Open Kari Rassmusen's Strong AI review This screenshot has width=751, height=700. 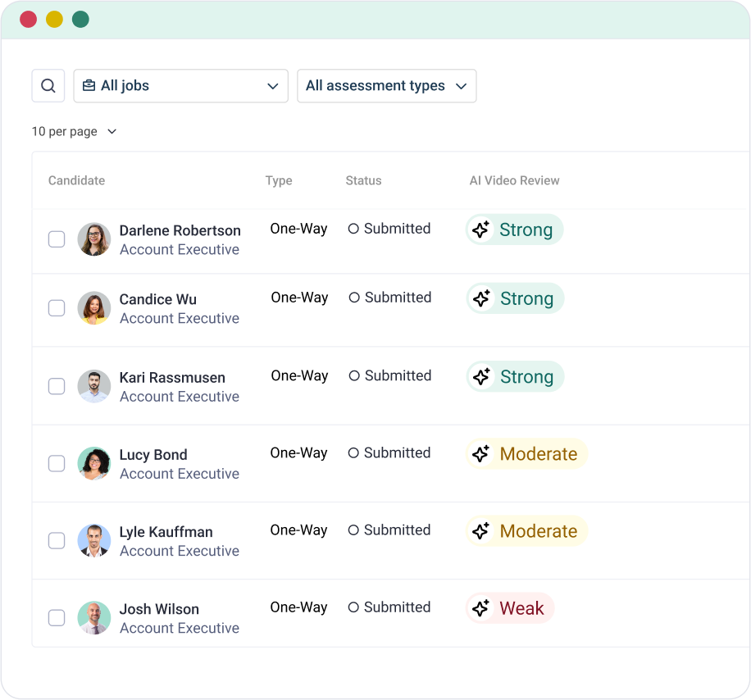tap(516, 376)
